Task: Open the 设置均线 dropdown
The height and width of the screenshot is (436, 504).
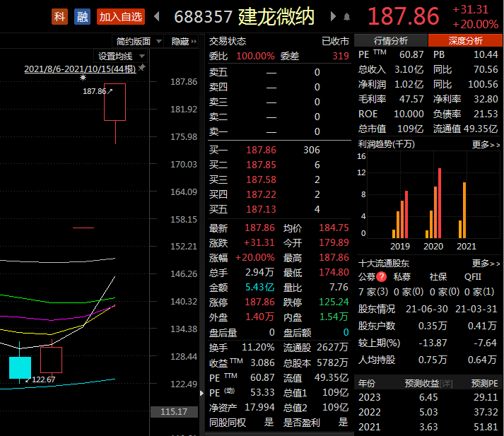Action: 121,57
